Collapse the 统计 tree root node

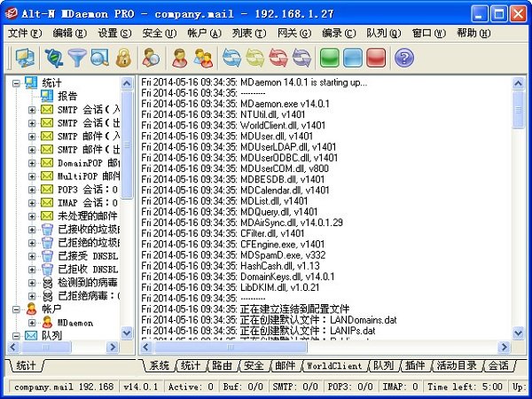(16, 83)
